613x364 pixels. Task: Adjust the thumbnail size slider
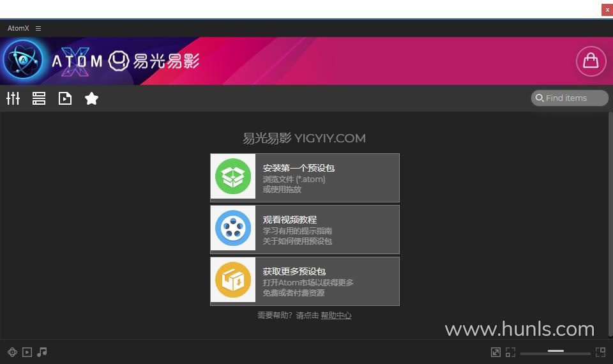555,353
